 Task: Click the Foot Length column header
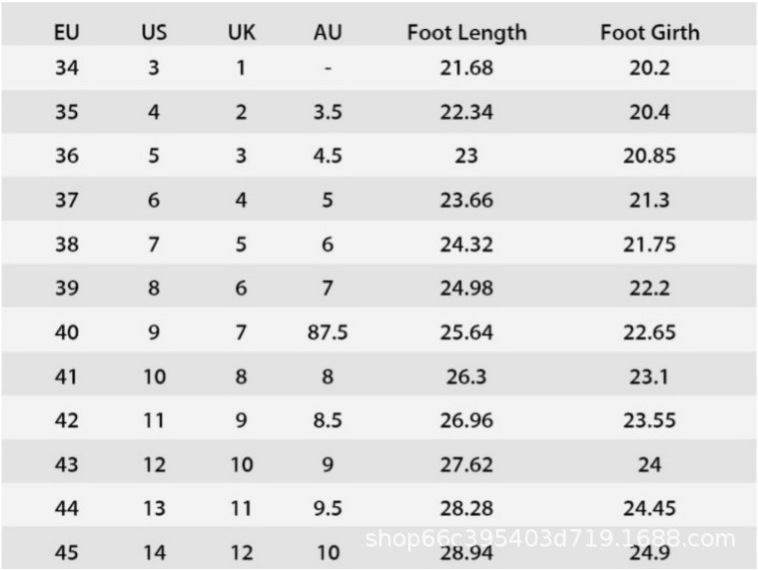coord(466,32)
